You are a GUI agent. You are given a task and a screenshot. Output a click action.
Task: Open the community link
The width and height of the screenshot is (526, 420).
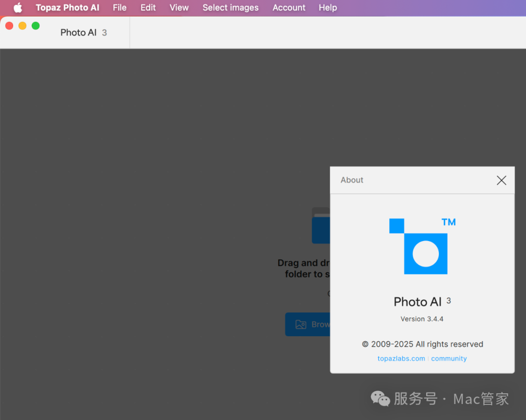(x=449, y=359)
